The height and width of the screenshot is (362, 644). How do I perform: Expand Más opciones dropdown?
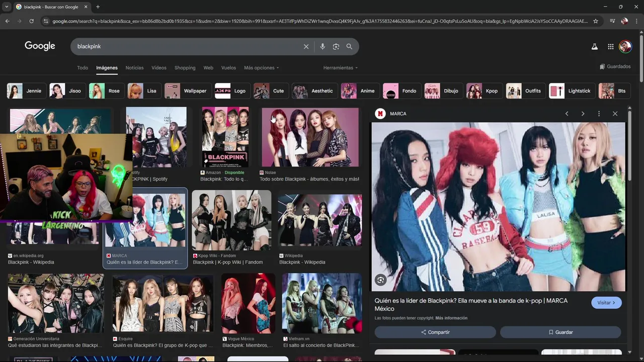coord(261,68)
